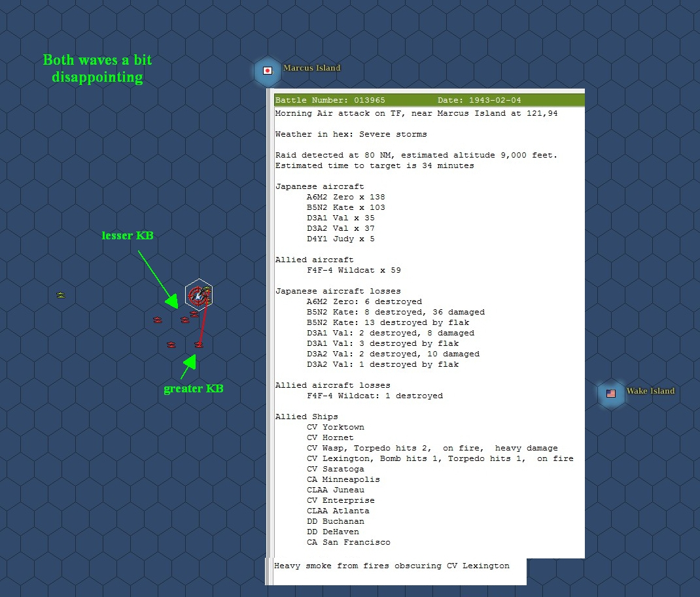Click D3A2 Val 2 destroyed, 10 damaged
This screenshot has width=700, height=597.
393,354
